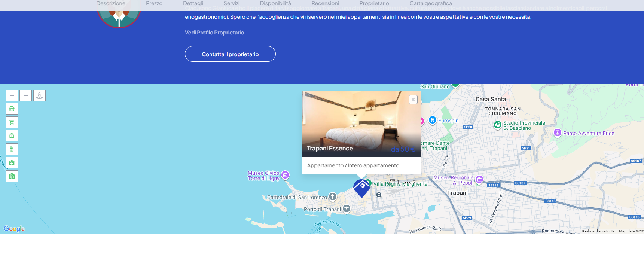Toggle the museum places filter
The image size is (644, 256).
pyautogui.click(x=12, y=136)
